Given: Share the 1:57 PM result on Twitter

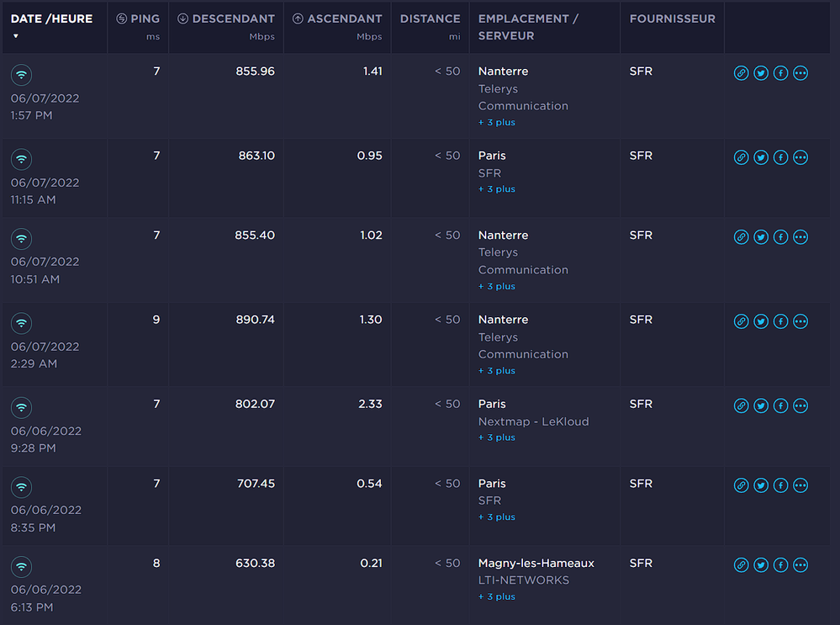Looking at the screenshot, I should click(761, 73).
